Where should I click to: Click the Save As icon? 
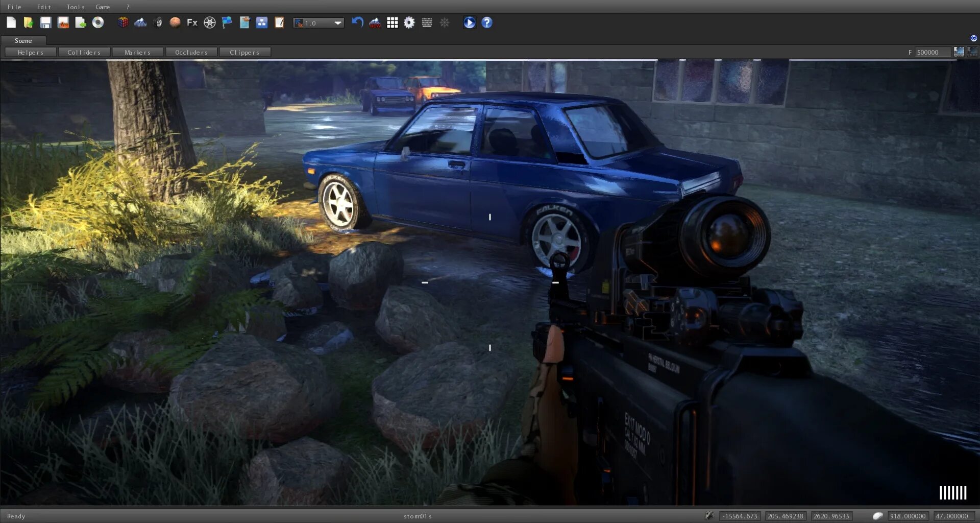tap(63, 22)
